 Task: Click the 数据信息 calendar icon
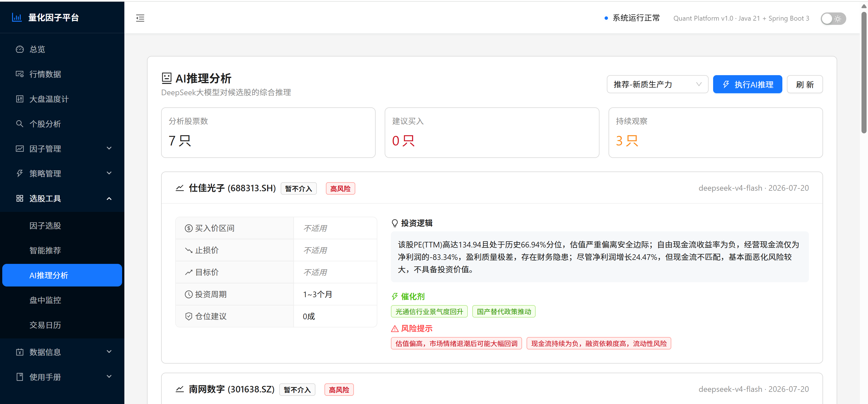coord(20,352)
